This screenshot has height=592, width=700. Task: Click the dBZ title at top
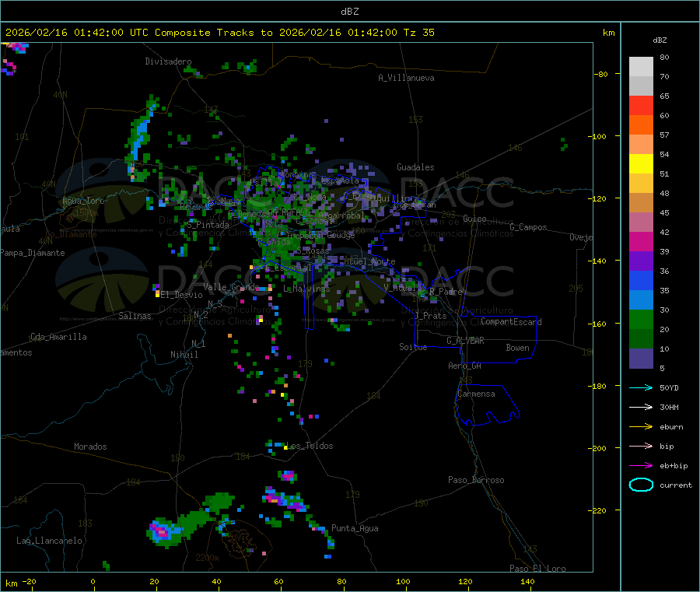coord(349,11)
